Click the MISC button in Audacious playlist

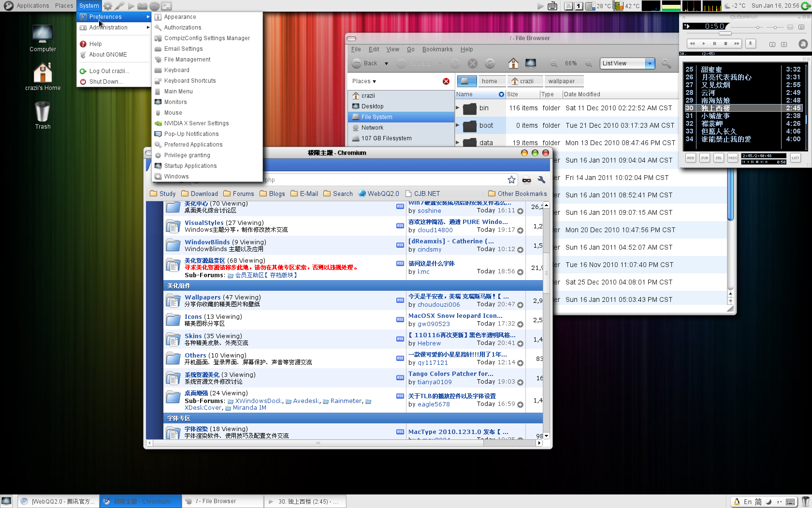point(733,158)
